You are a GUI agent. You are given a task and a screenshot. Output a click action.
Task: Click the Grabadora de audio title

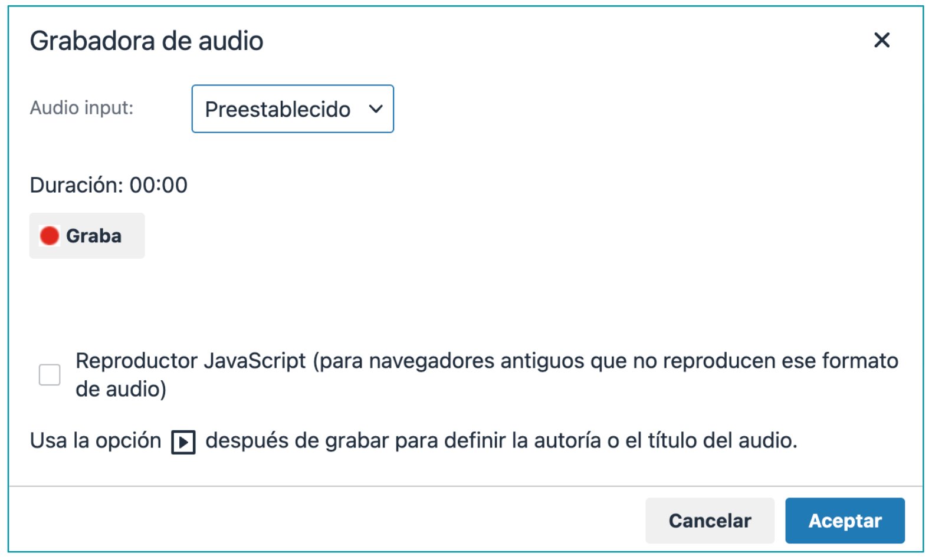tap(147, 41)
